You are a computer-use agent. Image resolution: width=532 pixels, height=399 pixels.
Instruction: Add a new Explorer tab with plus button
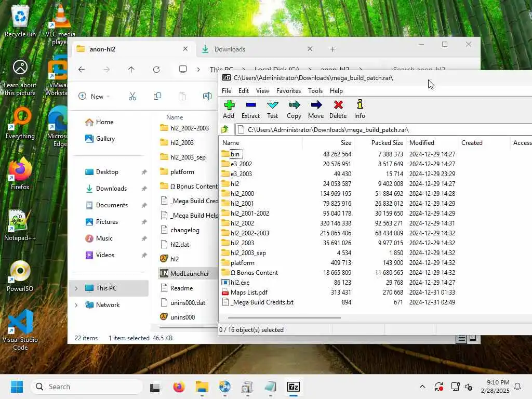tap(333, 49)
